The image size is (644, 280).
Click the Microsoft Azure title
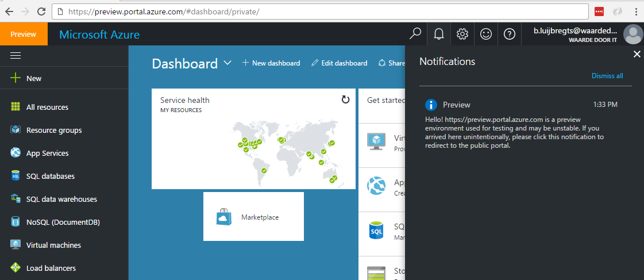tap(99, 34)
